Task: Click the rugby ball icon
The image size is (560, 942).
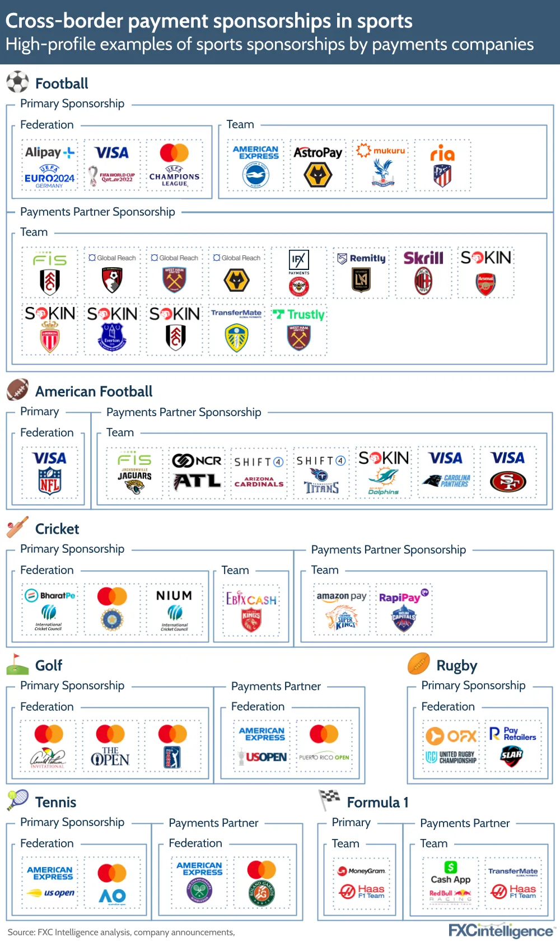Action: tap(419, 664)
